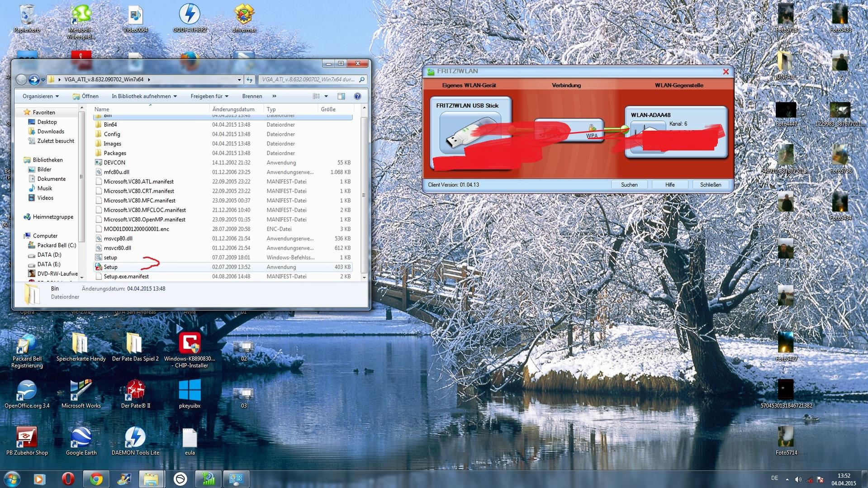This screenshot has height=488, width=868.
Task: Expand the address bar history dropdown arrow
Action: tap(239, 80)
